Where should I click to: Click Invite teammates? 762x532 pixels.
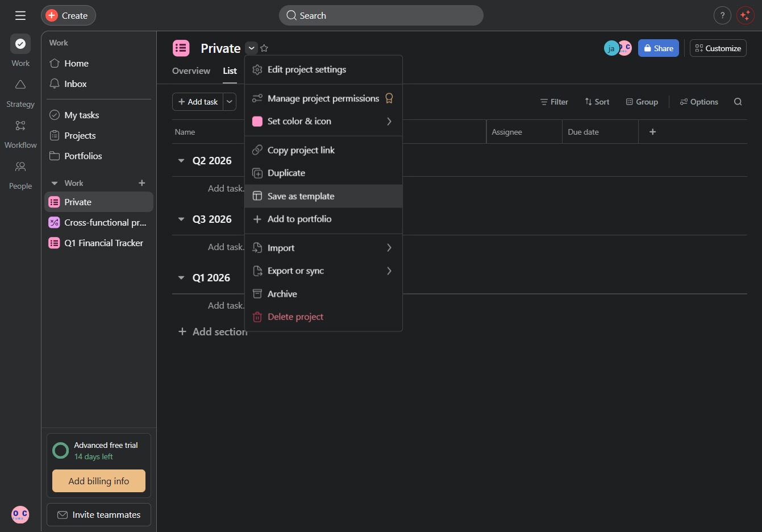pos(99,515)
